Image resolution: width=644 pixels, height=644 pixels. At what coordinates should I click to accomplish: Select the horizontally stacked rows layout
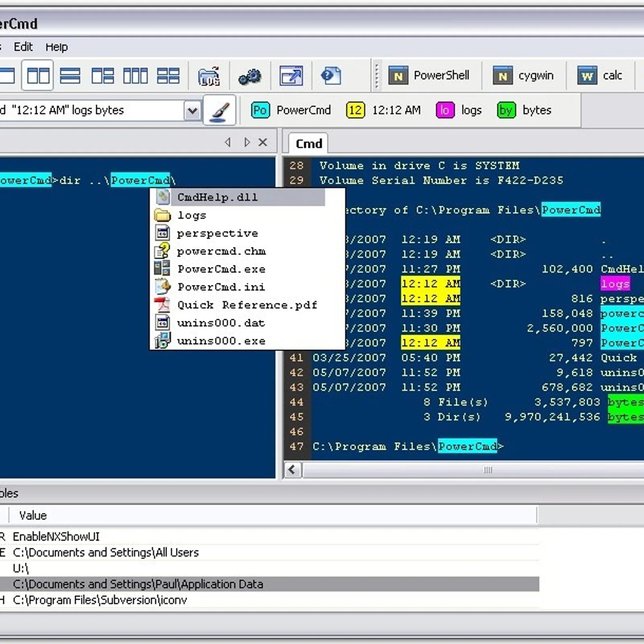pos(70,75)
